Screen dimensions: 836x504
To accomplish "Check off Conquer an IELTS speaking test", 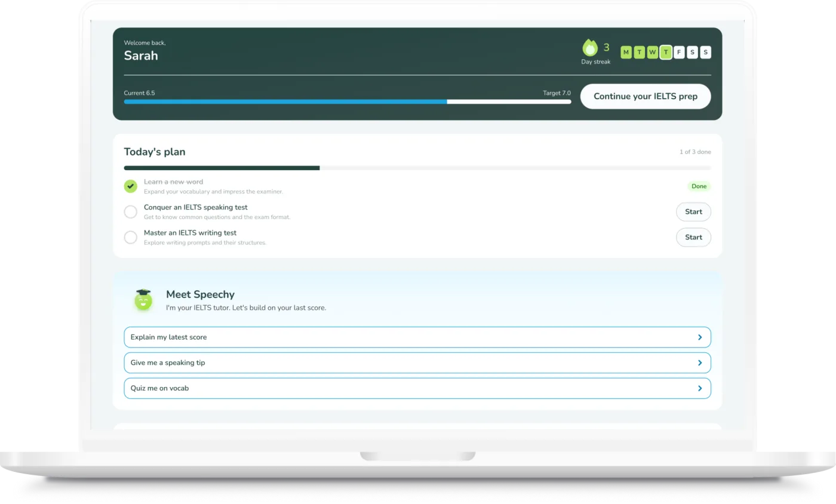I will point(130,212).
